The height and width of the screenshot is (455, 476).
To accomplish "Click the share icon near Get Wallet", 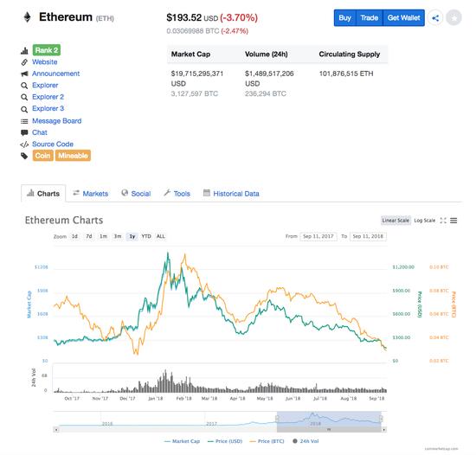I will [x=435, y=18].
